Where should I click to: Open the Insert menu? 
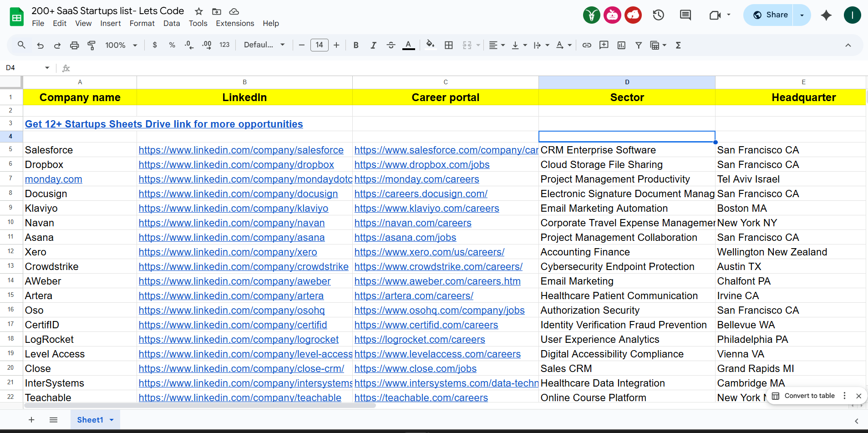click(x=111, y=23)
